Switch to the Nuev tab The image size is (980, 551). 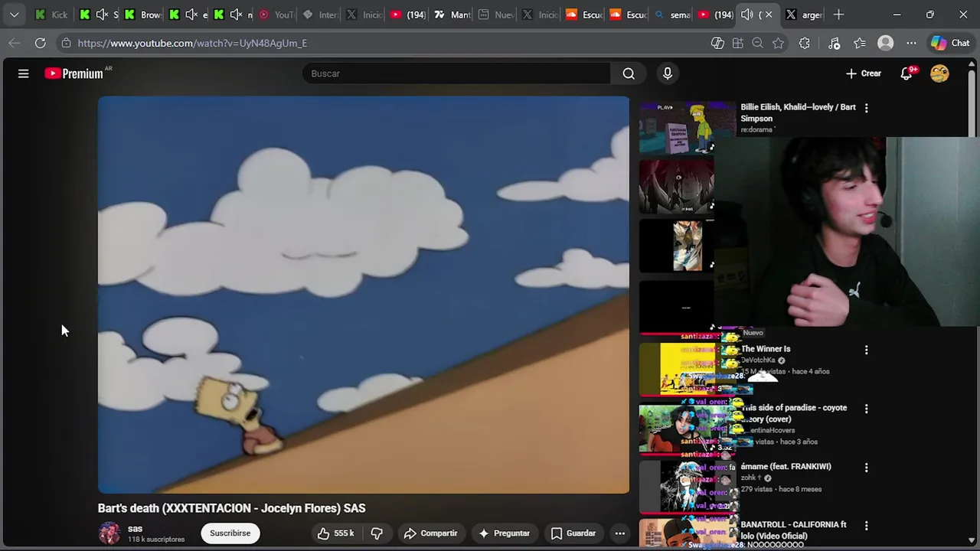tap(496, 15)
